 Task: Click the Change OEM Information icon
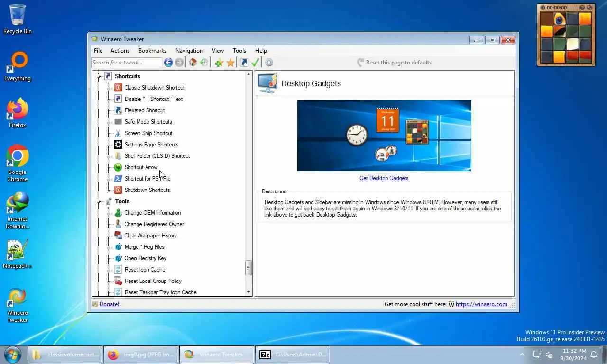[x=118, y=213]
